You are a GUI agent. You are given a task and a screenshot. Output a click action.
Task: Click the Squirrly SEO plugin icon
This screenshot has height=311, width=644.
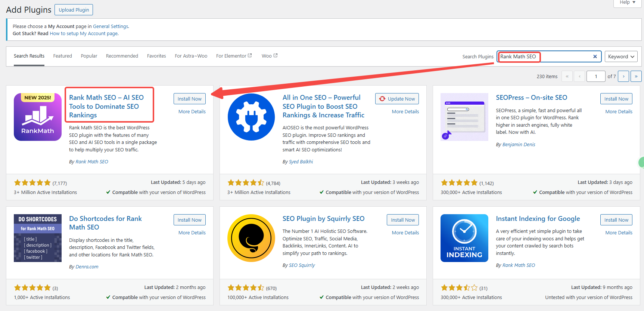pos(251,238)
